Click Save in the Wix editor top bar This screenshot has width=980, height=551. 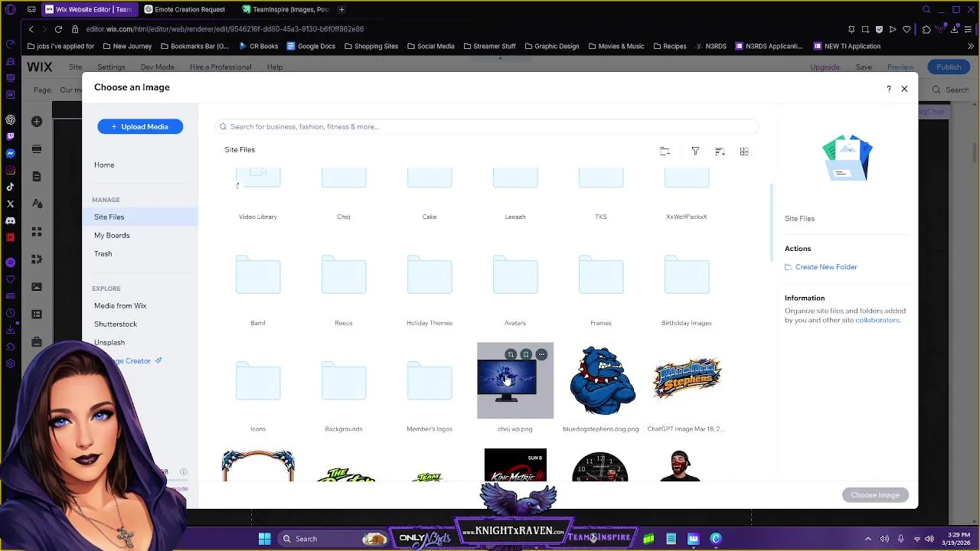[x=864, y=67]
